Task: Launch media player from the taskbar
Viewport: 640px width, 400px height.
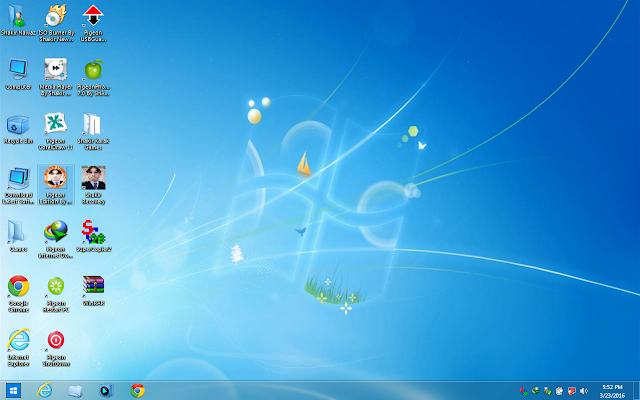Action: pos(106,391)
